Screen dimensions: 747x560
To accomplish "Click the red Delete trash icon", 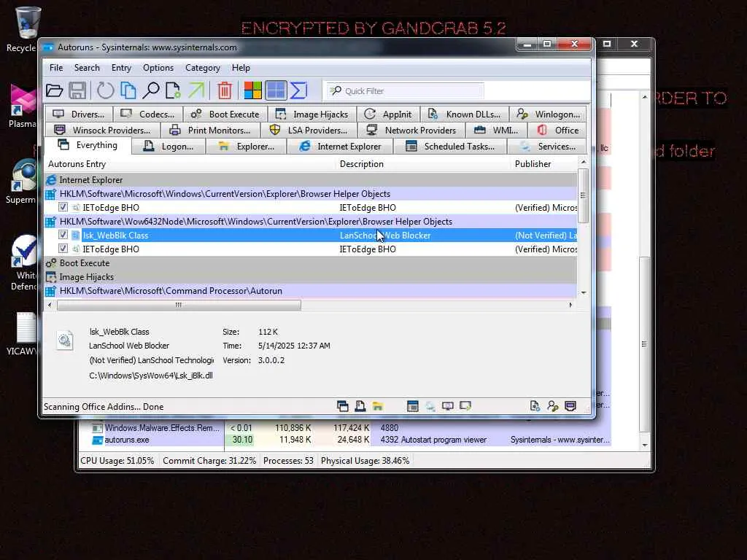I will [225, 90].
